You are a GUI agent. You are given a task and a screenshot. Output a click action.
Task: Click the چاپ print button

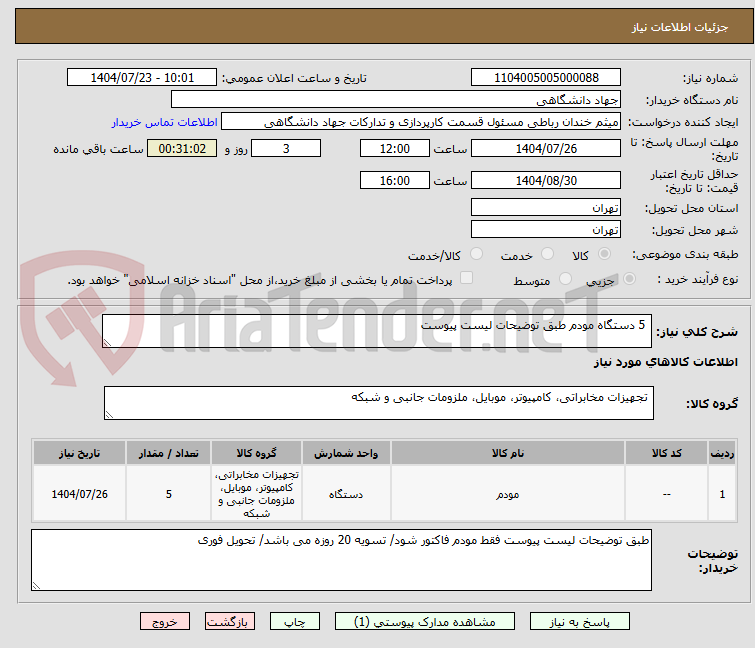pos(295,622)
